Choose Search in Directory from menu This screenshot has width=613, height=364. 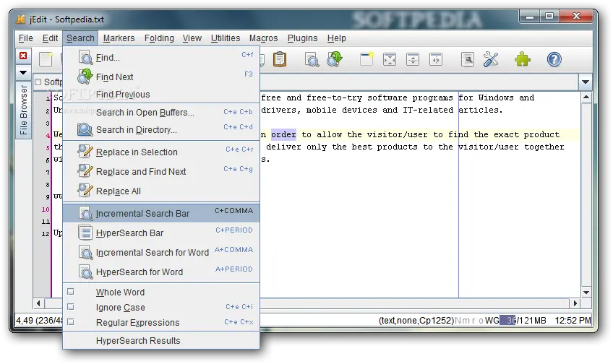tap(136, 130)
